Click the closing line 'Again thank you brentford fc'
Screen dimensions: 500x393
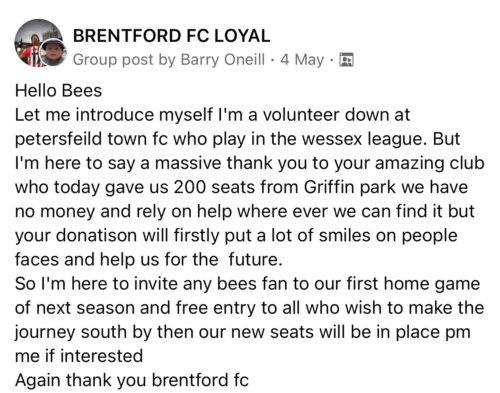pyautogui.click(x=132, y=380)
